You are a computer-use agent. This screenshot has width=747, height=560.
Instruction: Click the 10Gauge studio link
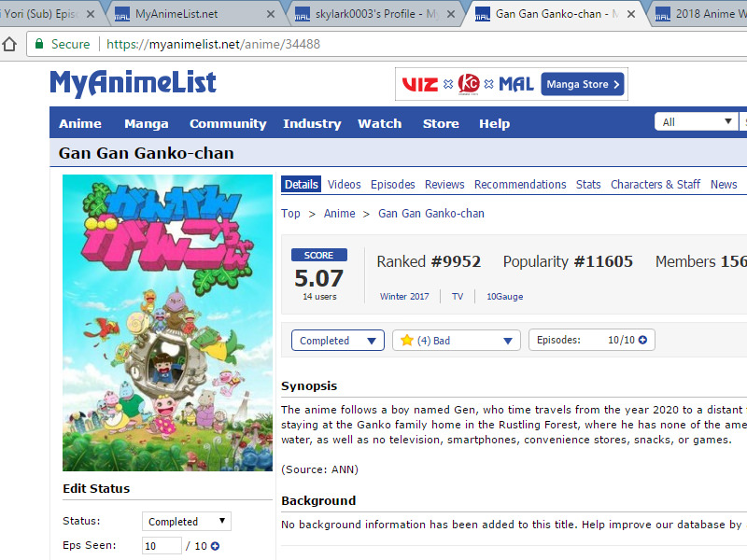click(504, 297)
